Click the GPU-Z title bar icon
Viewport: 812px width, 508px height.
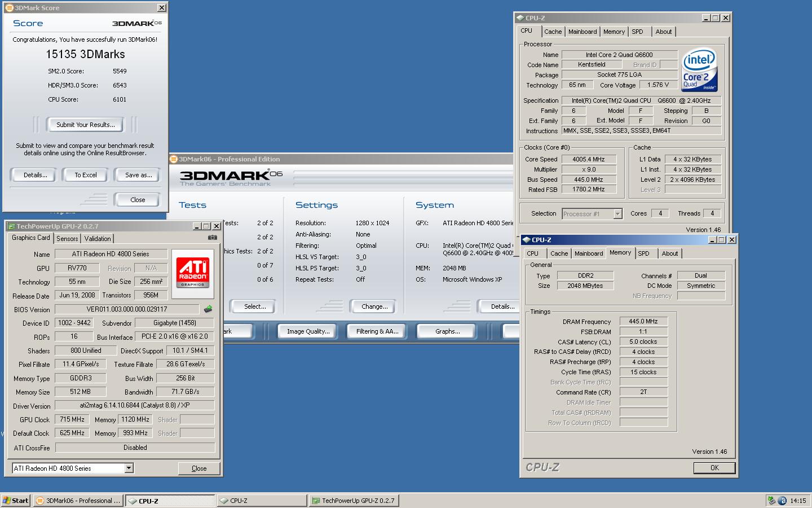click(x=11, y=226)
